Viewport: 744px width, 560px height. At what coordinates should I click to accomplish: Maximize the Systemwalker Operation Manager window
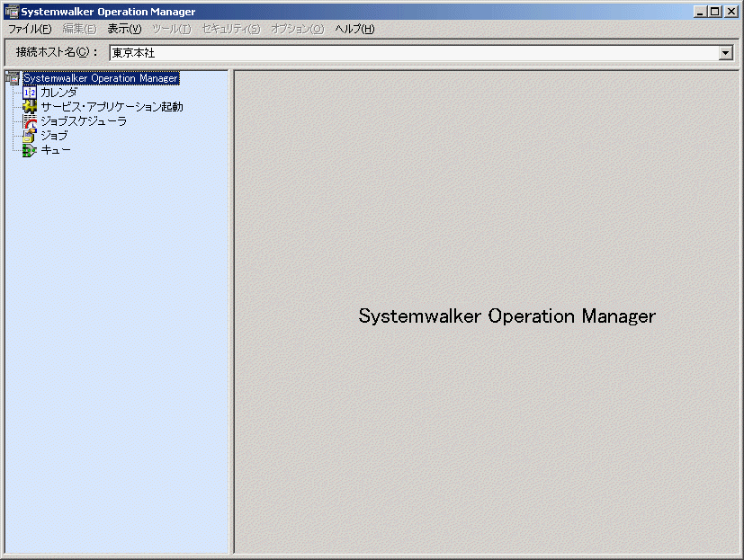[714, 12]
